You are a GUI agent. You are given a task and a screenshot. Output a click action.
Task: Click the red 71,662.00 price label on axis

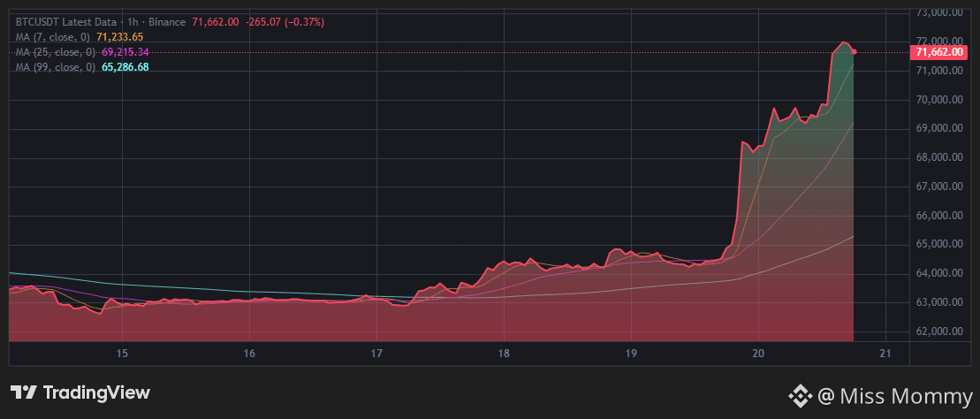coord(938,52)
